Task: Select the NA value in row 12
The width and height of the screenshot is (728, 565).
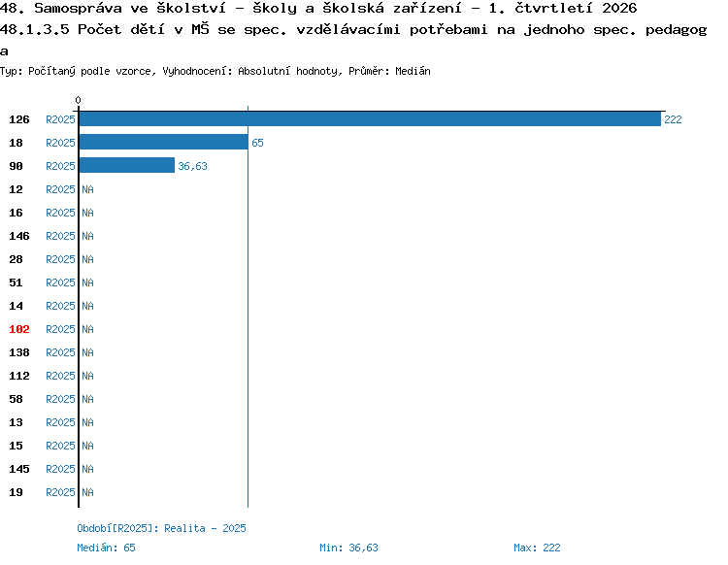Action: (x=87, y=189)
